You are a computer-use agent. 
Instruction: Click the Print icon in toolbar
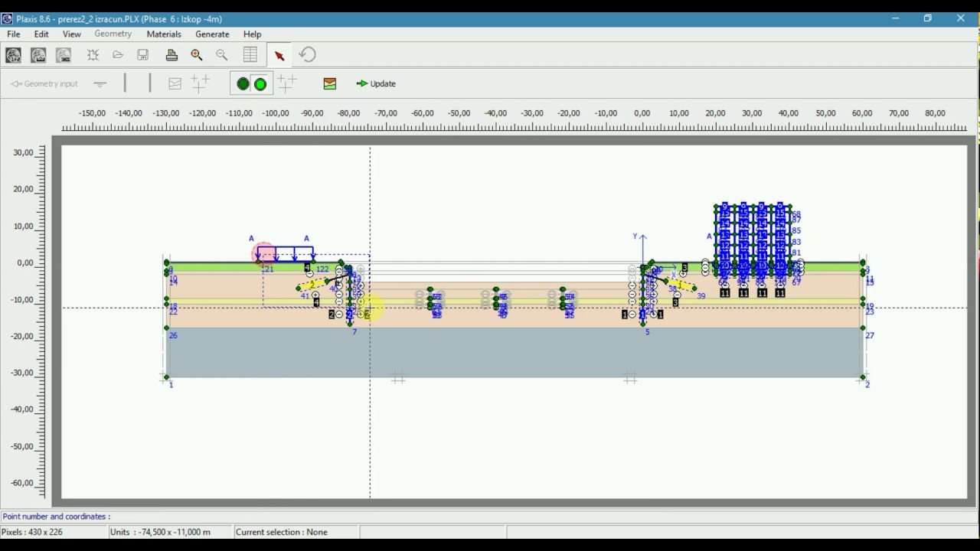pyautogui.click(x=171, y=54)
